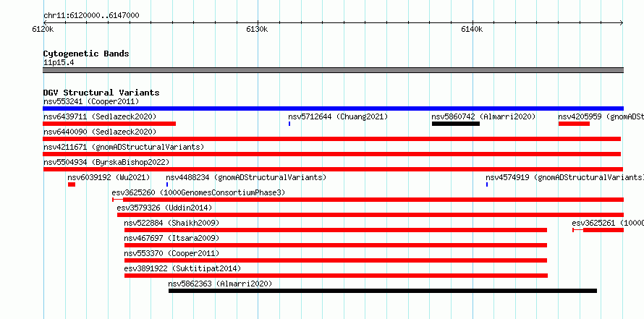
Task: Select the nsv522884 (Shaikh2009) red bar
Action: [336, 230]
